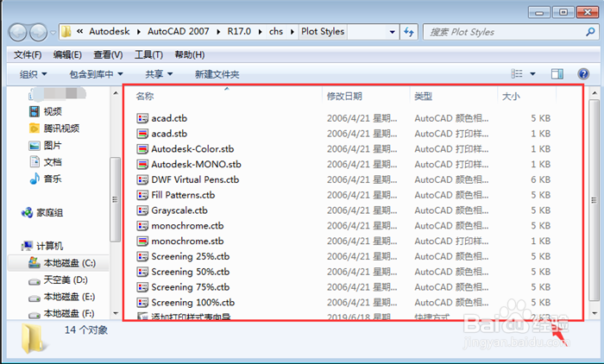This screenshot has width=604, height=364.
Task: Open the blue help icon
Action: 583,73
